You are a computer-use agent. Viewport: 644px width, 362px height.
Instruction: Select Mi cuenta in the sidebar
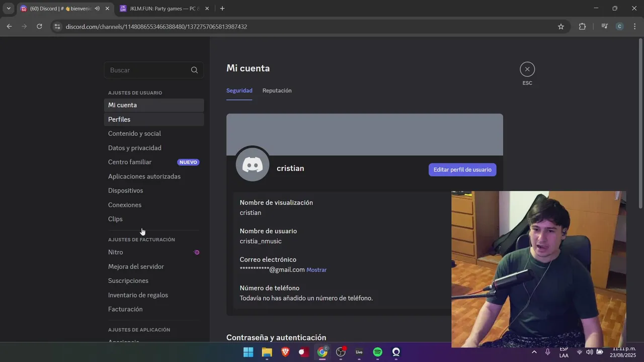tap(154, 105)
